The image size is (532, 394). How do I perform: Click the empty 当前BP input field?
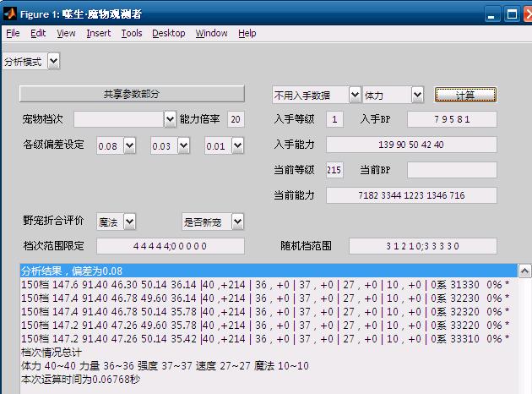[x=452, y=170]
